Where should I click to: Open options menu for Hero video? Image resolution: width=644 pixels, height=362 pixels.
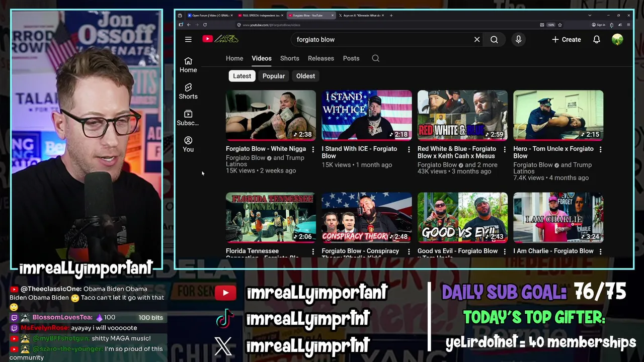600,149
